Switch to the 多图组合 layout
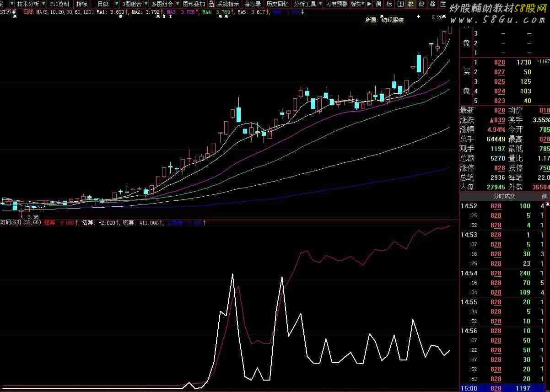The height and width of the screenshot is (392, 550). 162,4
